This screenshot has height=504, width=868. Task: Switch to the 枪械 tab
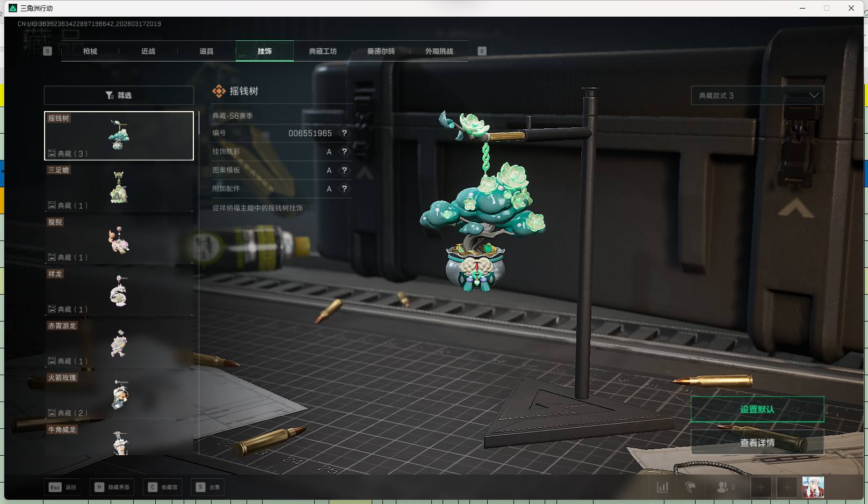click(90, 51)
